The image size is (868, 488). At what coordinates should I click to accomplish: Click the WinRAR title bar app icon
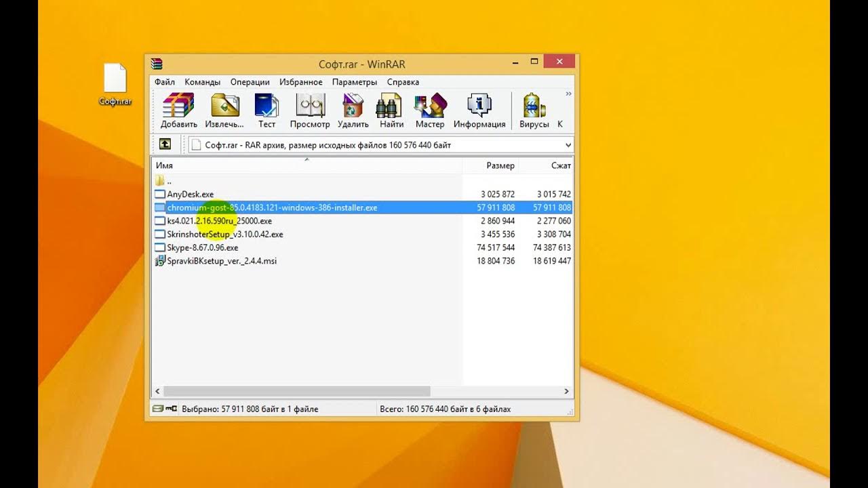point(157,64)
